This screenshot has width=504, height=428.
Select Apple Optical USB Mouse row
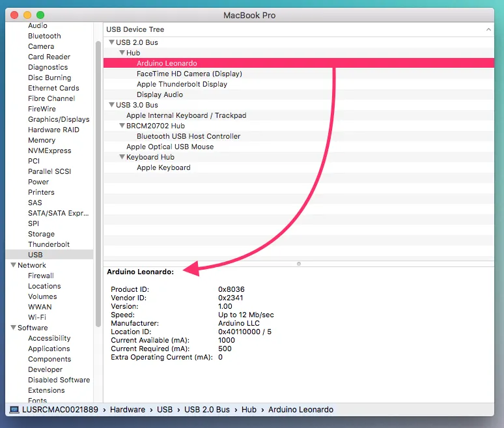(299, 147)
